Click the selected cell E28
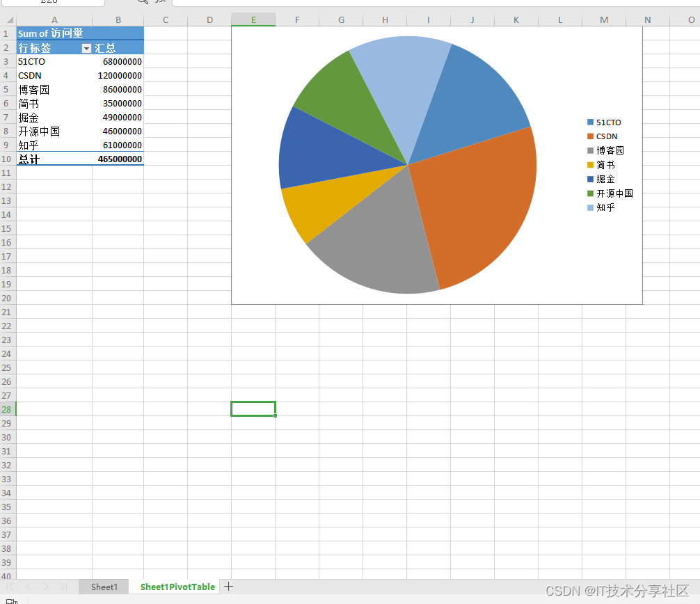Viewport: 700px width, 604px height. coord(253,409)
